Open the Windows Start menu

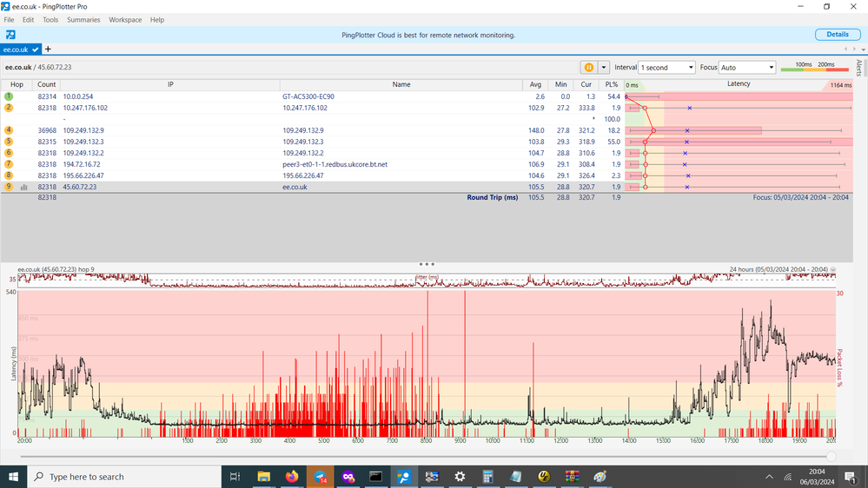click(13, 477)
